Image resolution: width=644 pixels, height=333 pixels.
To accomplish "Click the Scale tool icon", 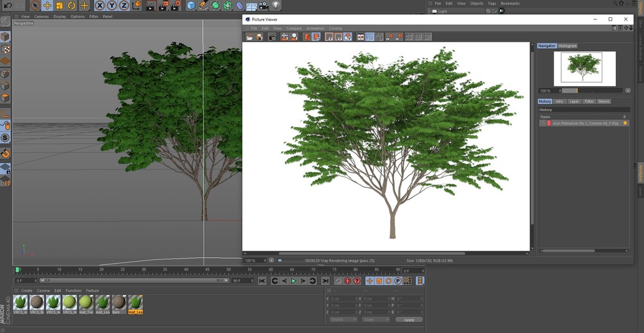I will tap(60, 6).
